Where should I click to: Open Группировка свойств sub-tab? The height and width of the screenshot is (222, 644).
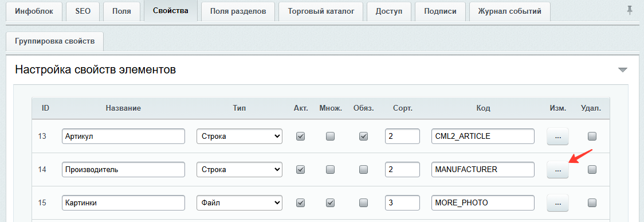54,41
